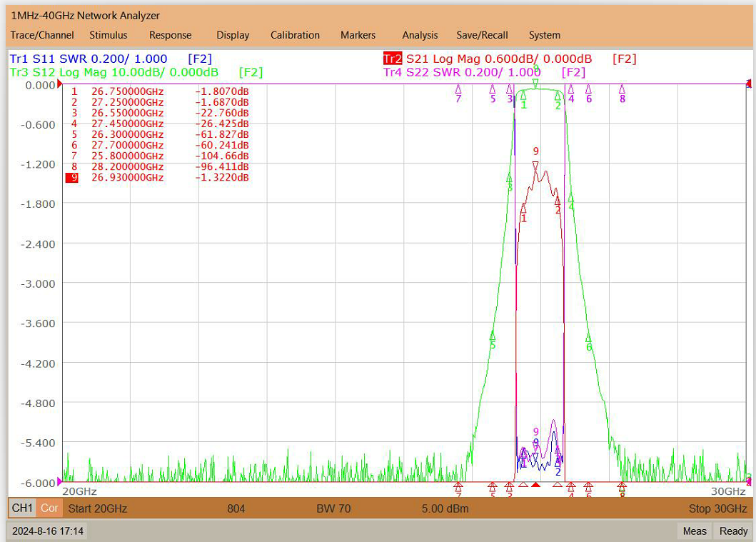
Task: Edit the 804 sweep points value
Action: (236, 508)
